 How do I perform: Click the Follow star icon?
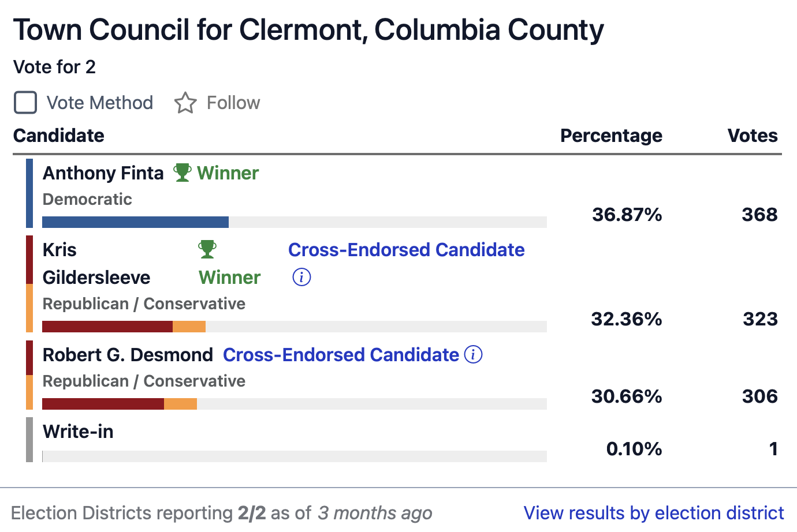[x=185, y=102]
